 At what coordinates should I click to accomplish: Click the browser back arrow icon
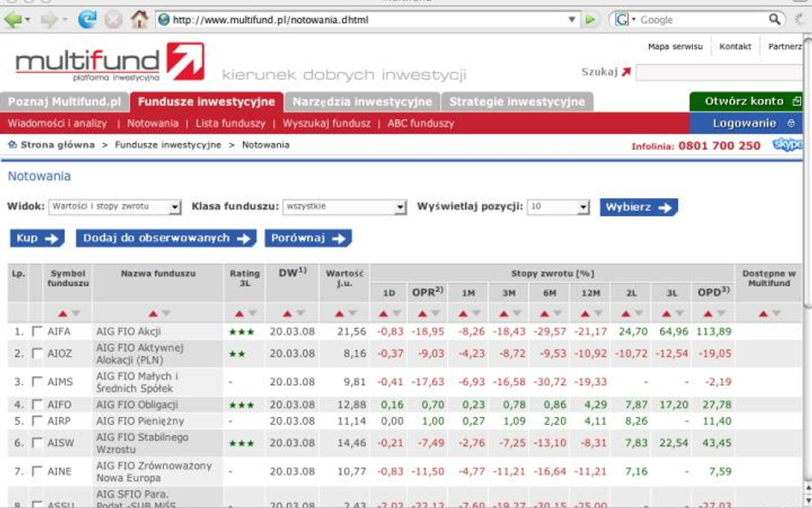click(13, 19)
